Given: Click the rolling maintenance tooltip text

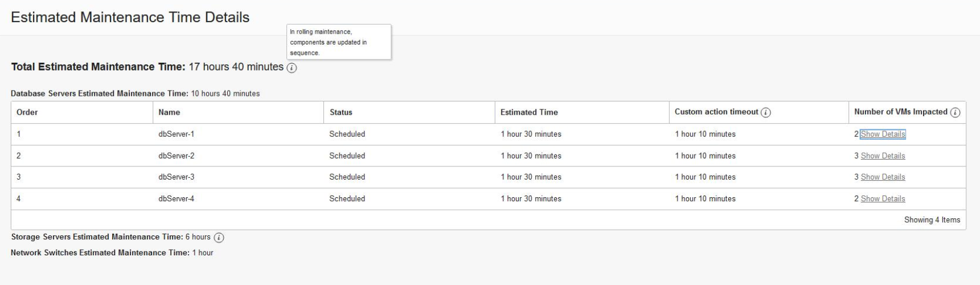Looking at the screenshot, I should 329,42.
